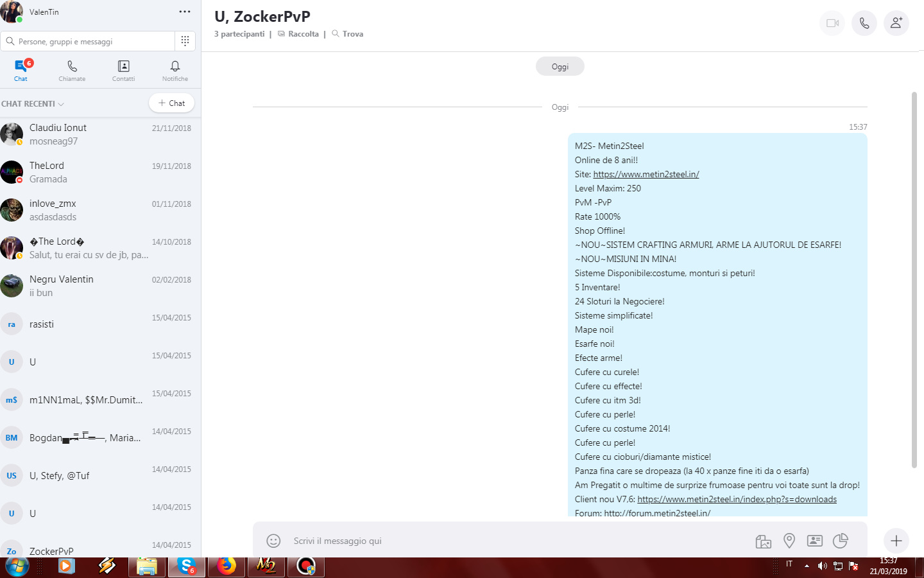The image size is (924, 578).
Task: Click Trova in the chat header
Action: click(348, 34)
